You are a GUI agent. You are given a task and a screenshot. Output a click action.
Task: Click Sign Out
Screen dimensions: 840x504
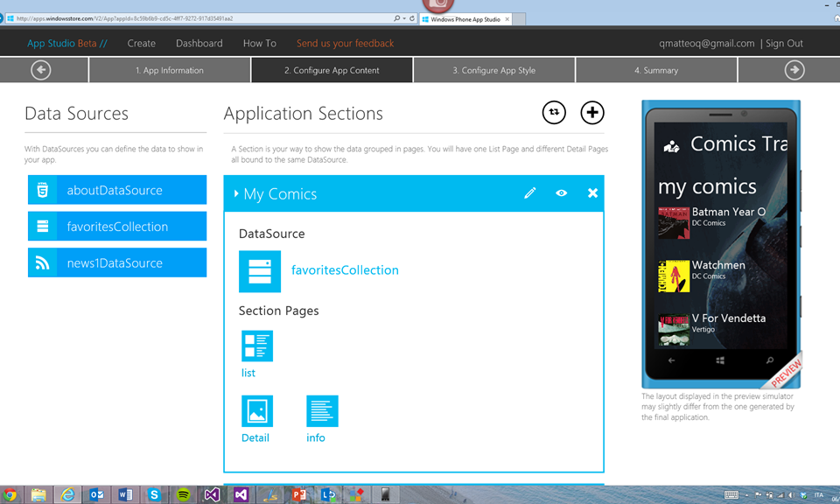pyautogui.click(x=784, y=44)
